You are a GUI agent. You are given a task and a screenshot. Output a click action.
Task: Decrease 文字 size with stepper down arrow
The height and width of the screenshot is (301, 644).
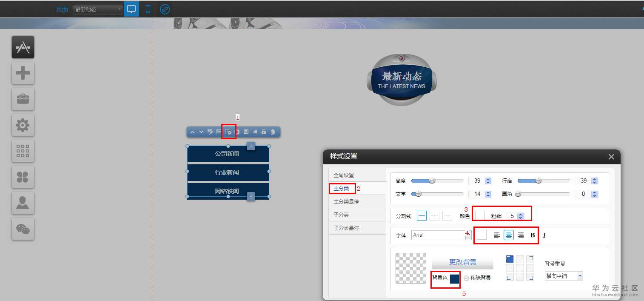(488, 196)
